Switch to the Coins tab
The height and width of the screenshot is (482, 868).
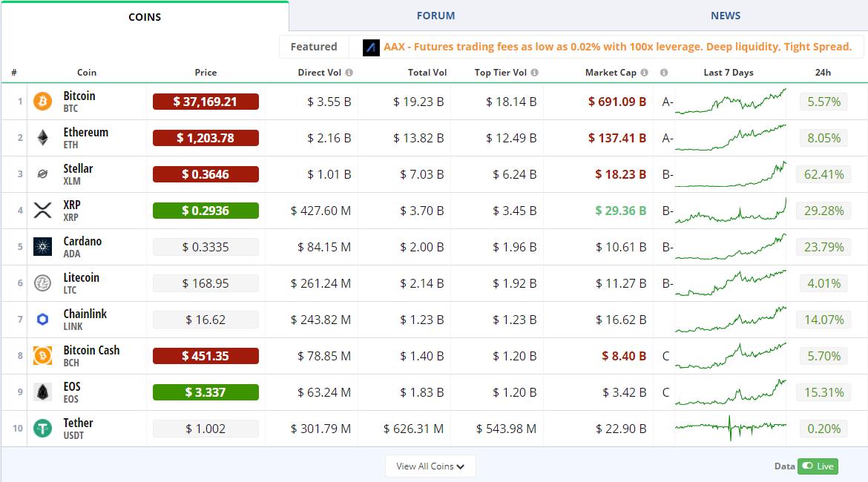click(145, 17)
